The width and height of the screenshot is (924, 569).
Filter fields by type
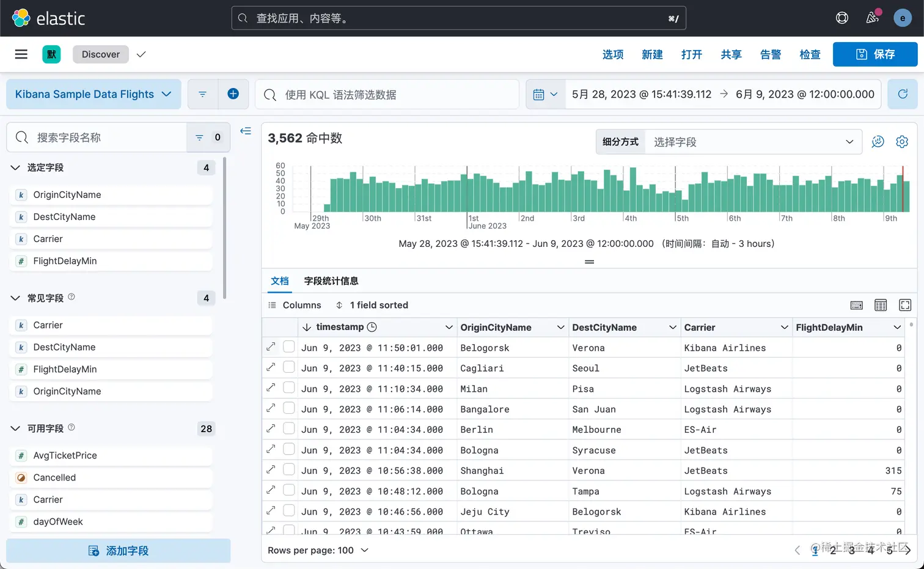pyautogui.click(x=208, y=138)
